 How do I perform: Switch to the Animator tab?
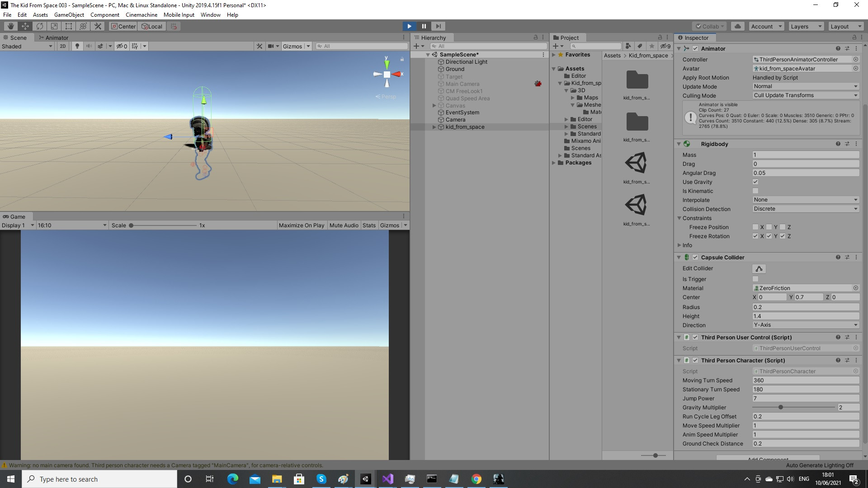[53, 38]
